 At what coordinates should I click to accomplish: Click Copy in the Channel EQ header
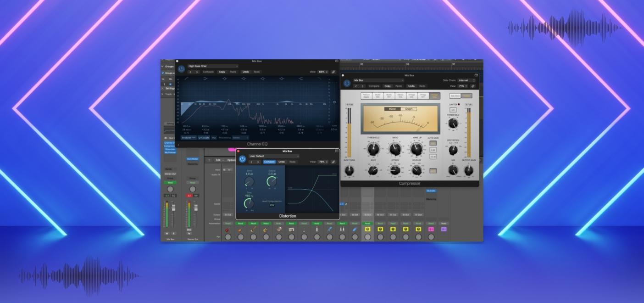pos(222,72)
